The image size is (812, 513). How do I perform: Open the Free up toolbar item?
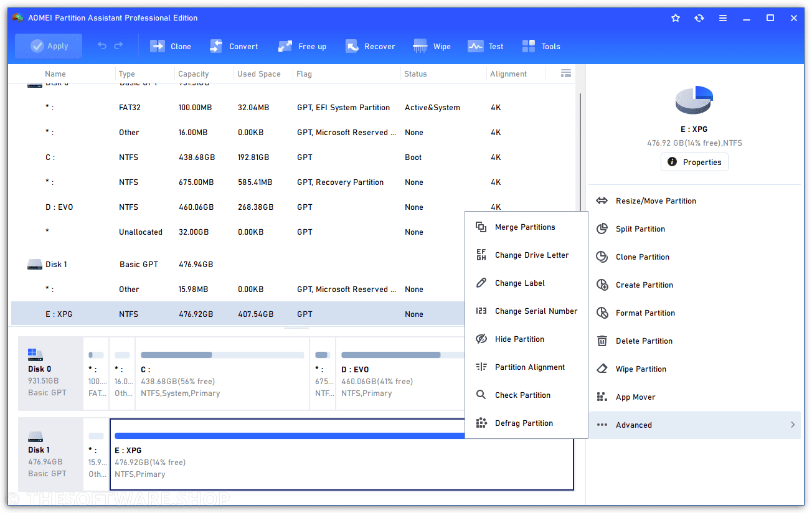[303, 46]
